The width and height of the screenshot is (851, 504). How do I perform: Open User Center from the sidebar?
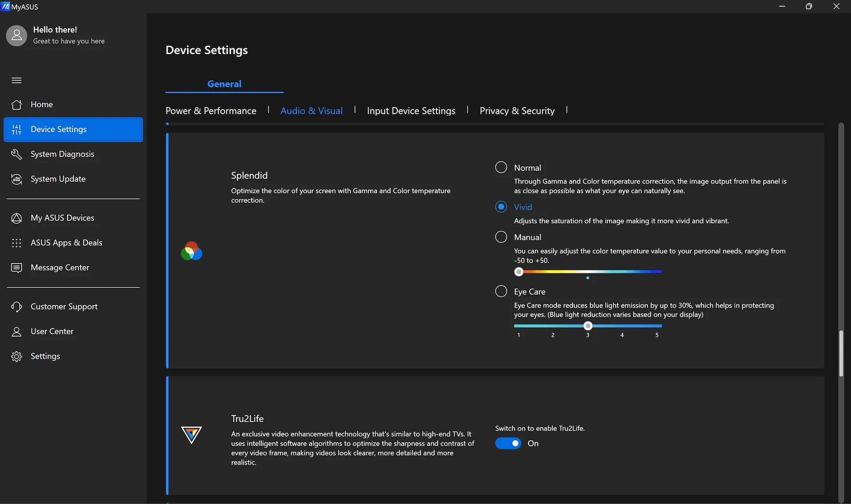[52, 332]
